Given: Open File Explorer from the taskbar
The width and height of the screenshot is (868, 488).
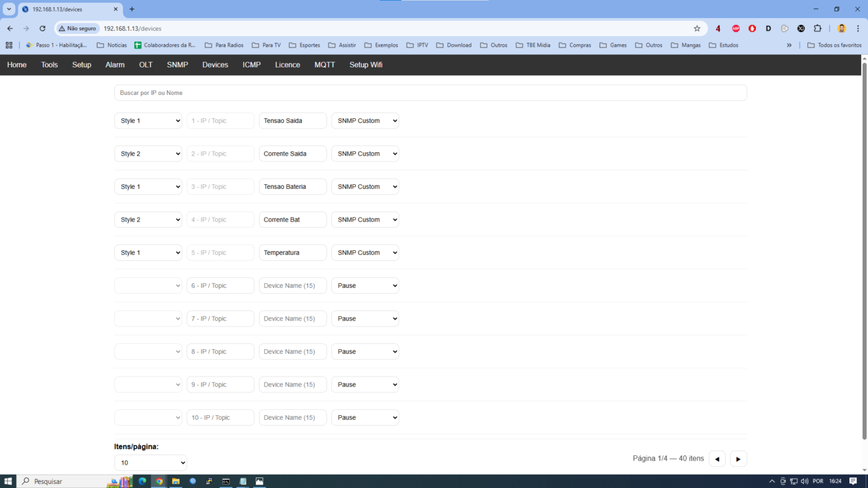Looking at the screenshot, I should pos(176,481).
